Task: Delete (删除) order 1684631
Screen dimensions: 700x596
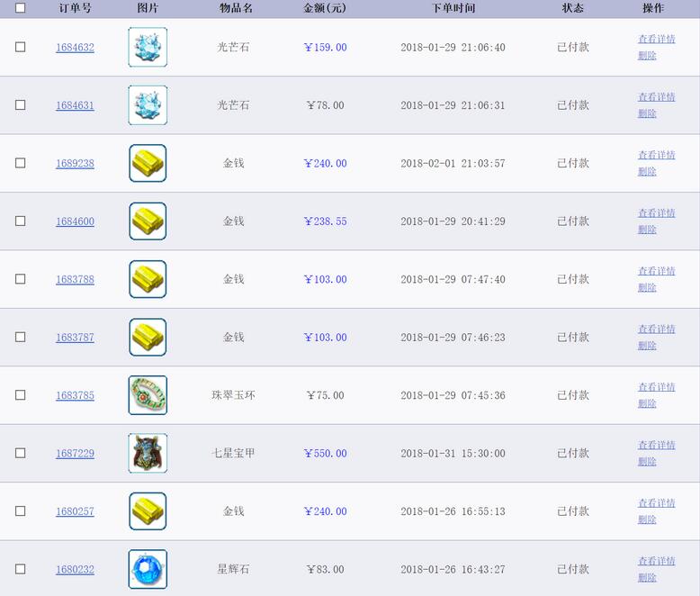Action: (647, 113)
